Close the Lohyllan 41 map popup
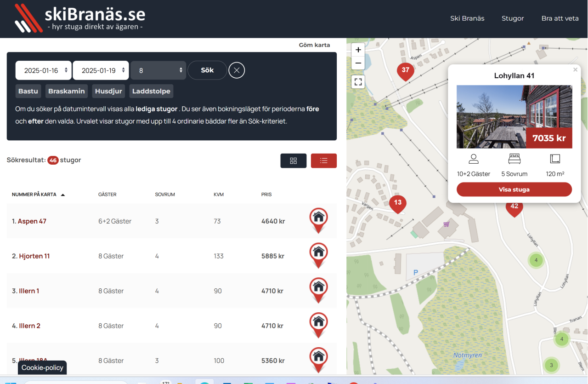 [575, 70]
